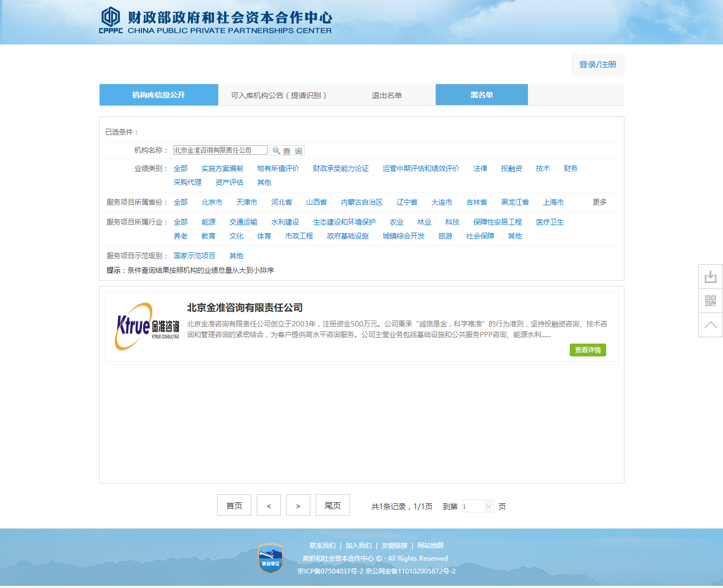Select 全部 under 服务项目所属行业

181,222
